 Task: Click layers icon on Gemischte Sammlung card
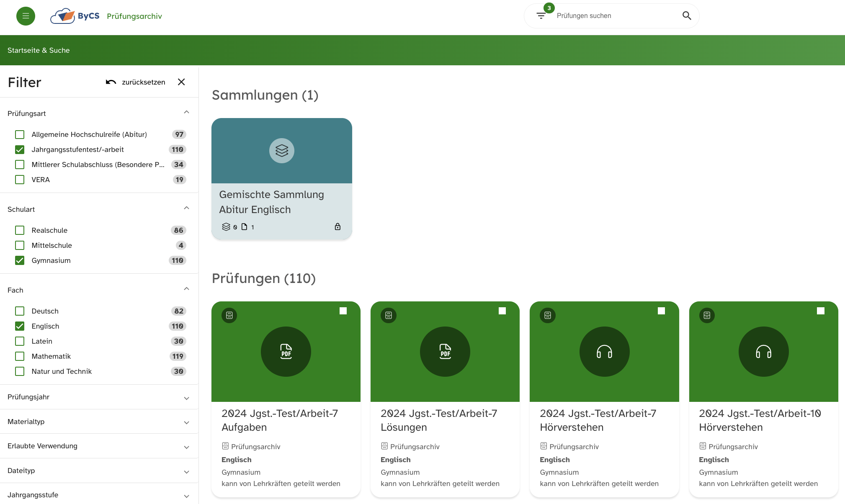click(282, 151)
